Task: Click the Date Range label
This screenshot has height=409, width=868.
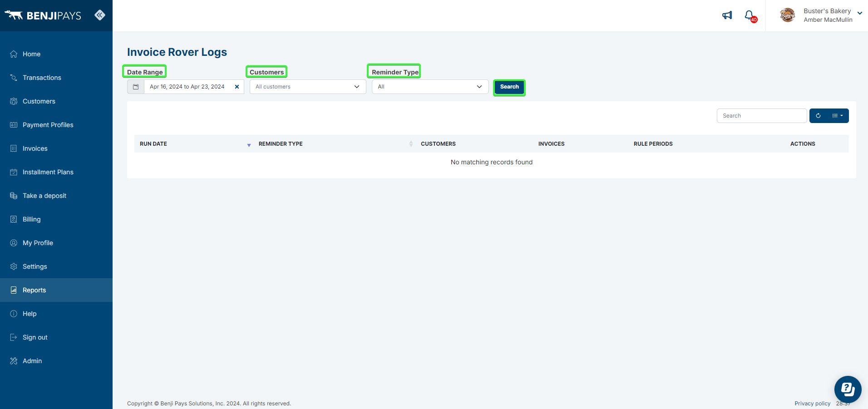Action: (145, 72)
